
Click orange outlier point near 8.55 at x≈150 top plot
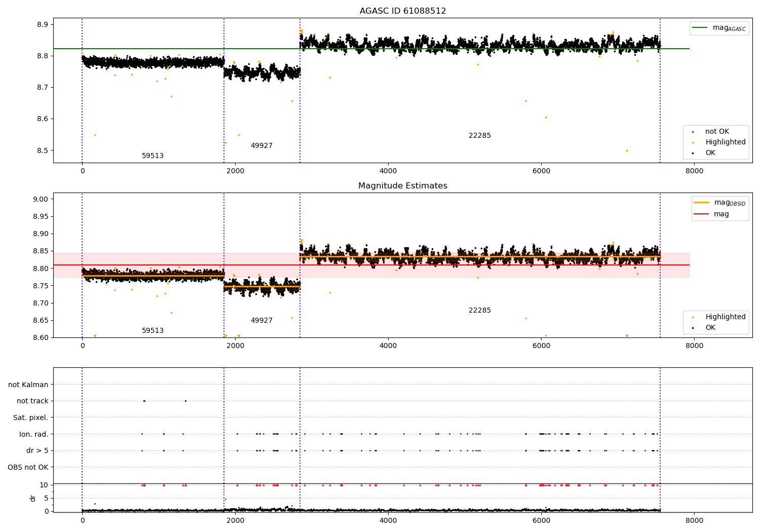pyautogui.click(x=95, y=135)
